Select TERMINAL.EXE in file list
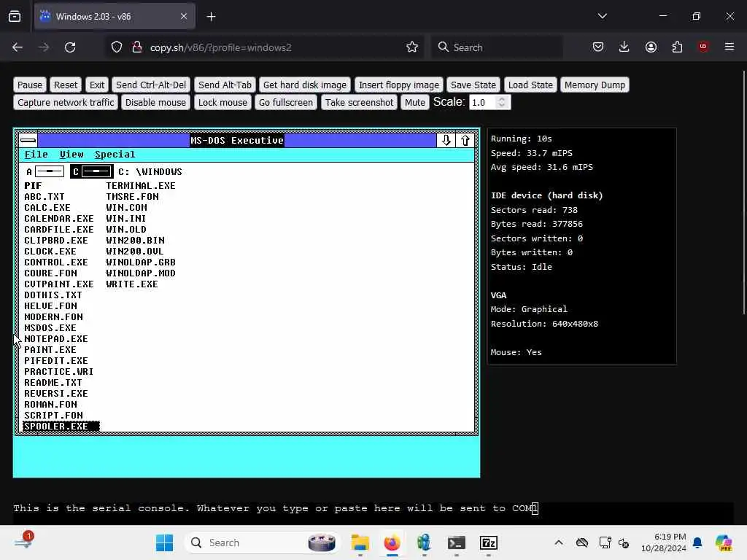747x560 pixels. pos(141,185)
